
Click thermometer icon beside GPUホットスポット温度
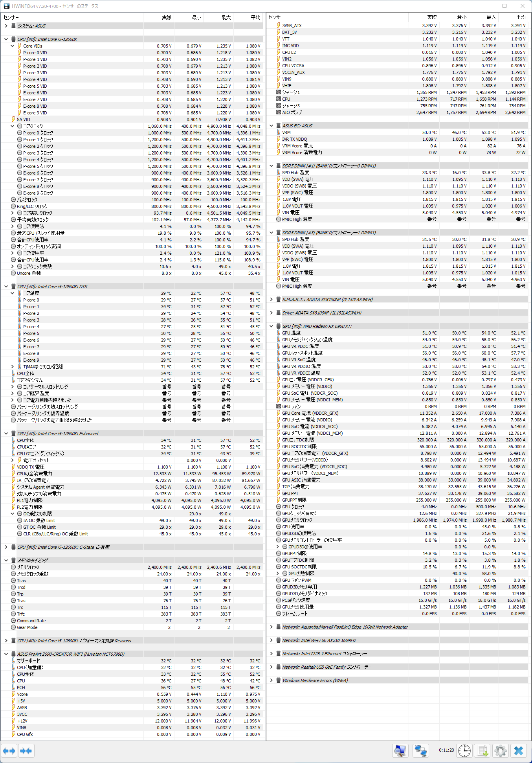coord(278,353)
